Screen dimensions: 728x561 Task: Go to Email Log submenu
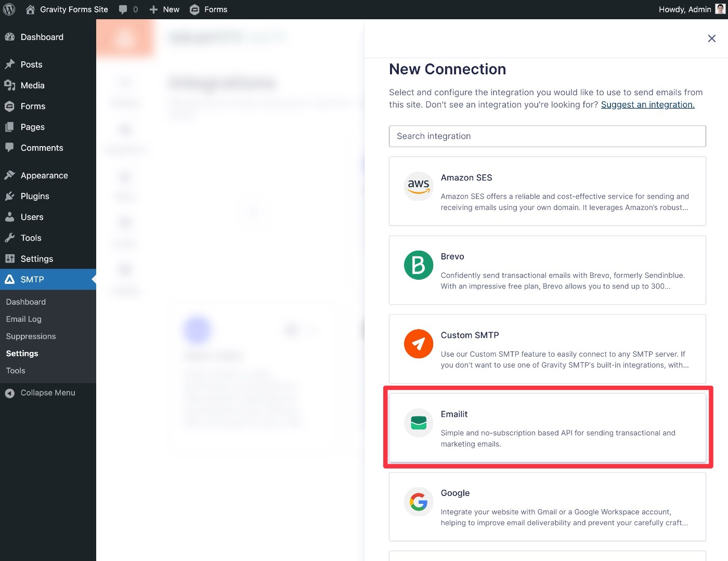tap(23, 319)
